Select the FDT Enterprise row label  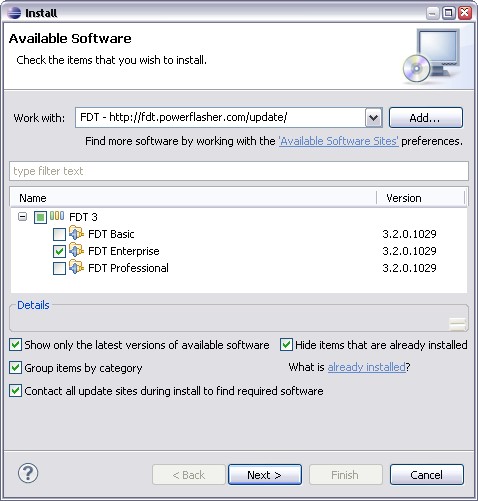click(124, 251)
